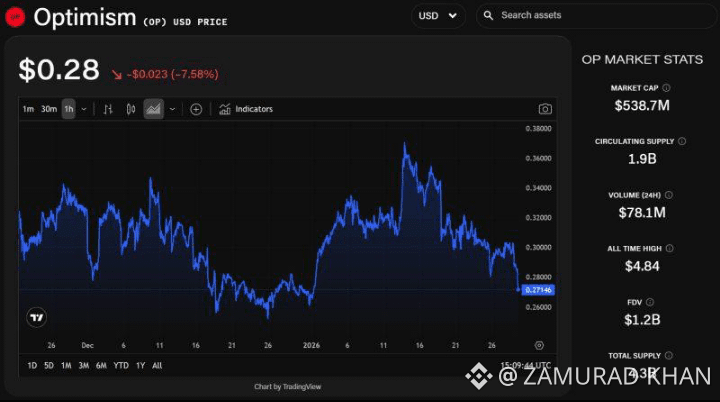
Task: Click the 0.38000 price axis label
Action: point(538,129)
